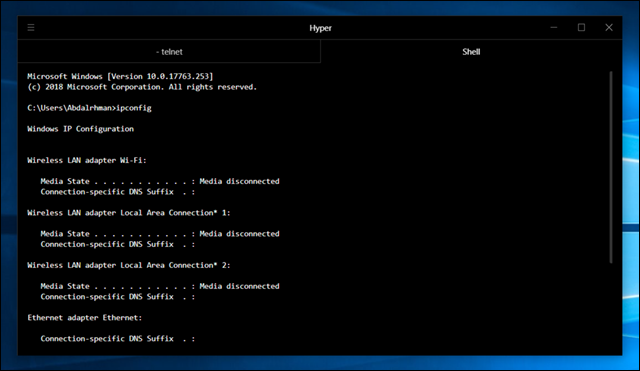Click DNS Suffix under Local Area Connection* 2
The width and height of the screenshot is (640, 371).
(x=118, y=297)
